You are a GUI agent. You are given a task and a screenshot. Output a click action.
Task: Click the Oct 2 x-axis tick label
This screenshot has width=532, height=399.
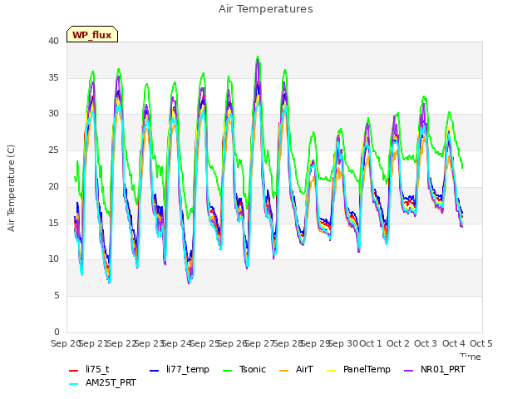point(398,343)
